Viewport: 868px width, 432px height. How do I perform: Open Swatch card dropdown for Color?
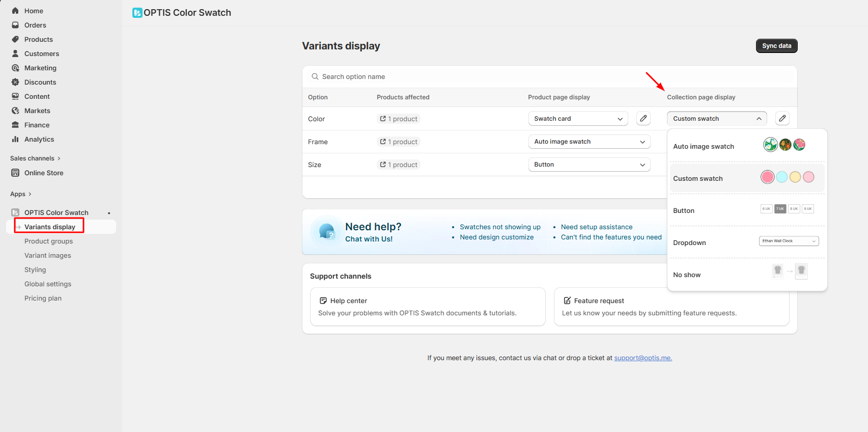tap(578, 118)
